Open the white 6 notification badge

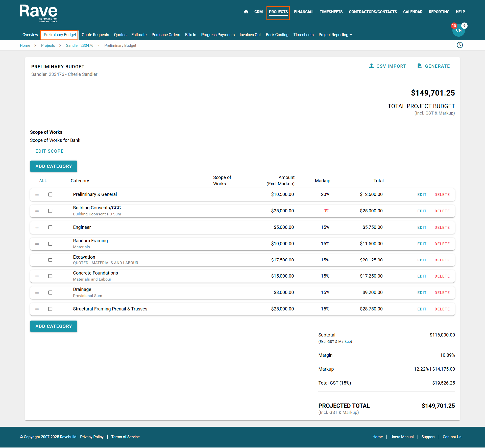point(464,26)
